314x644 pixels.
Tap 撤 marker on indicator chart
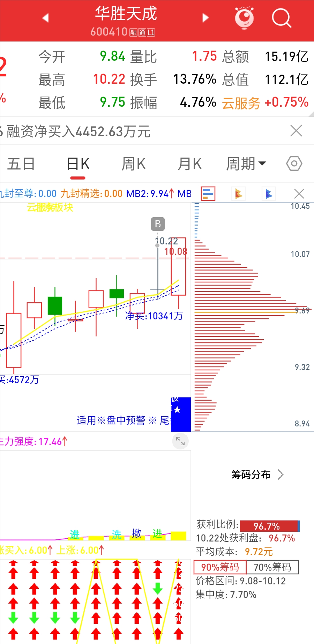click(137, 533)
